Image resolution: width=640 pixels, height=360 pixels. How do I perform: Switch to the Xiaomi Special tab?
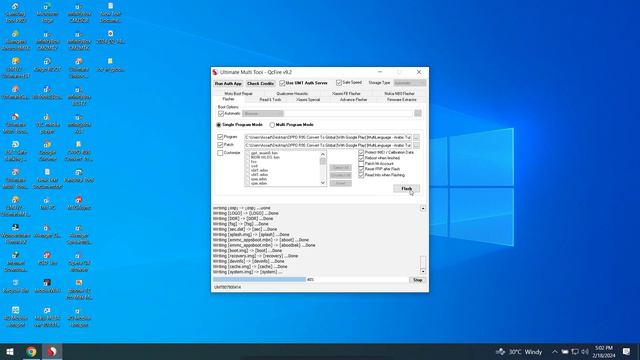pos(308,100)
